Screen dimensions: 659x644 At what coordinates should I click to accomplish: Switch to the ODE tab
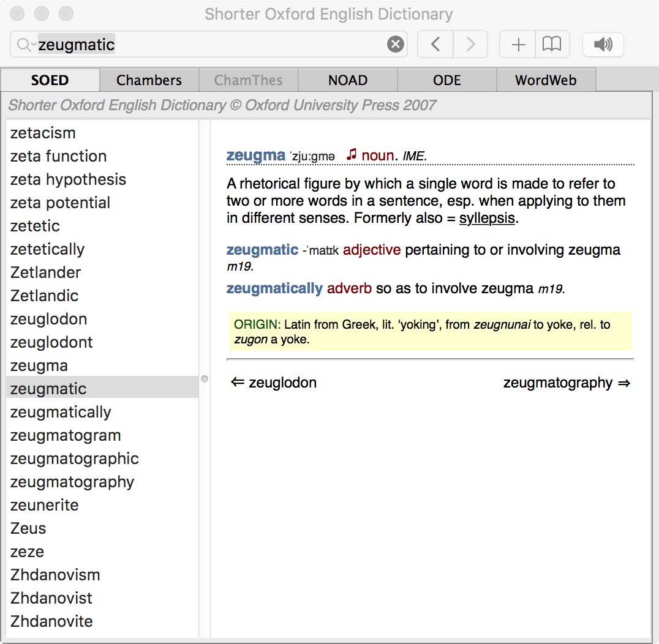[446, 80]
